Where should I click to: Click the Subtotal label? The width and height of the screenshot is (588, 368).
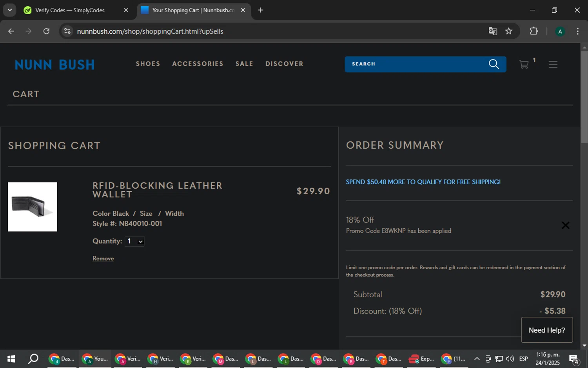point(368,295)
